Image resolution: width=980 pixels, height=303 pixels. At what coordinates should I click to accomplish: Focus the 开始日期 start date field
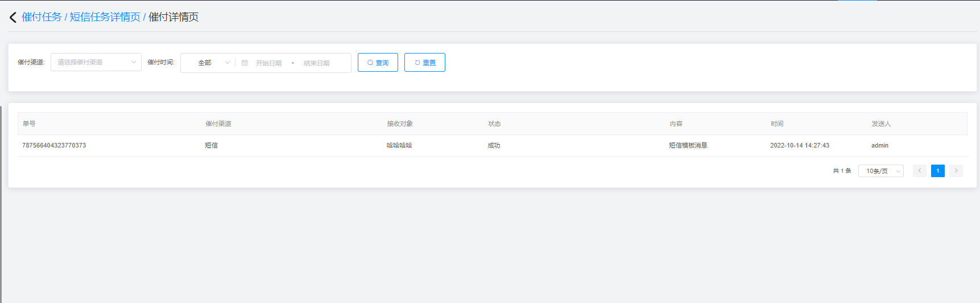coord(268,63)
